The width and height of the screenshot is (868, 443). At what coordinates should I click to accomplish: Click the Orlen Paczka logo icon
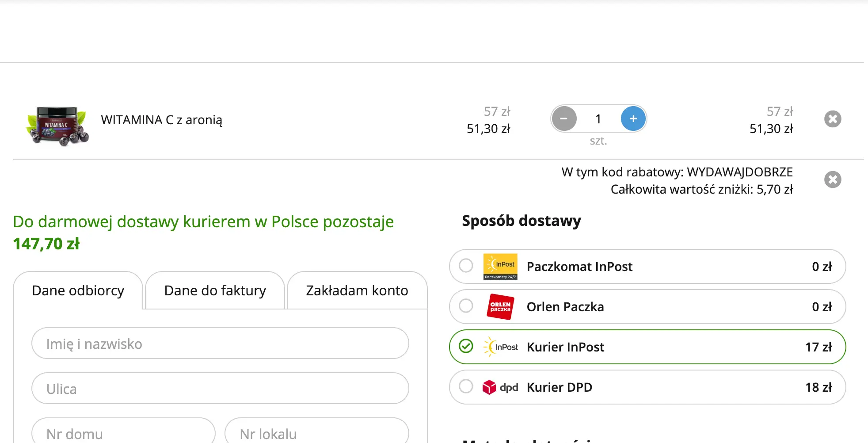[500, 306]
